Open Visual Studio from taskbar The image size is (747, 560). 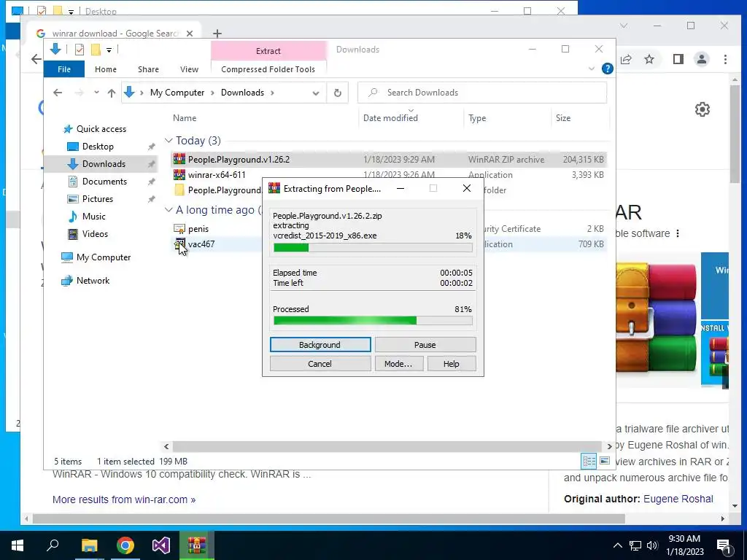pos(161,545)
